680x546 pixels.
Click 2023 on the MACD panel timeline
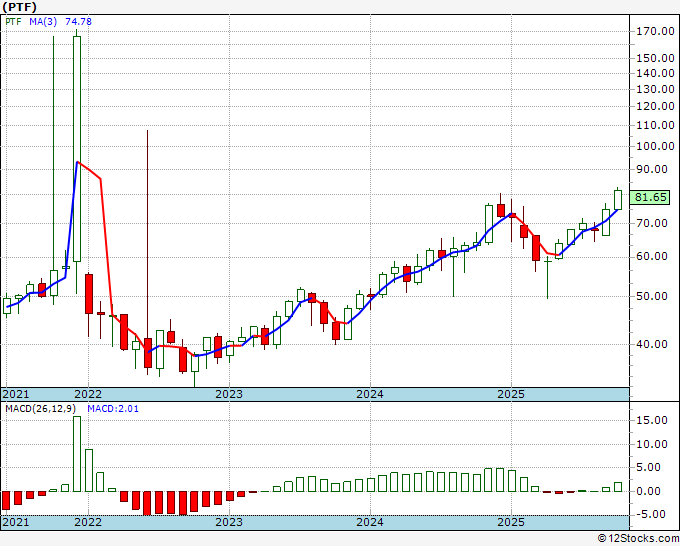click(229, 522)
